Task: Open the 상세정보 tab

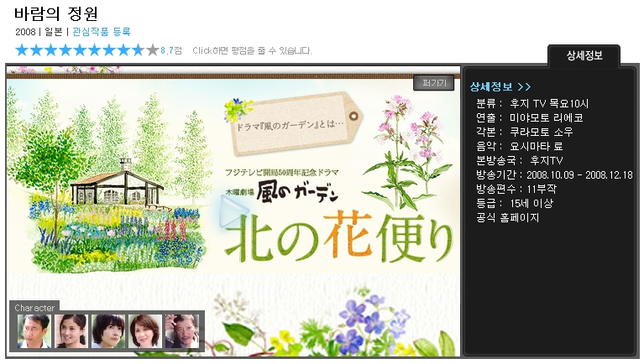Action: [583, 56]
